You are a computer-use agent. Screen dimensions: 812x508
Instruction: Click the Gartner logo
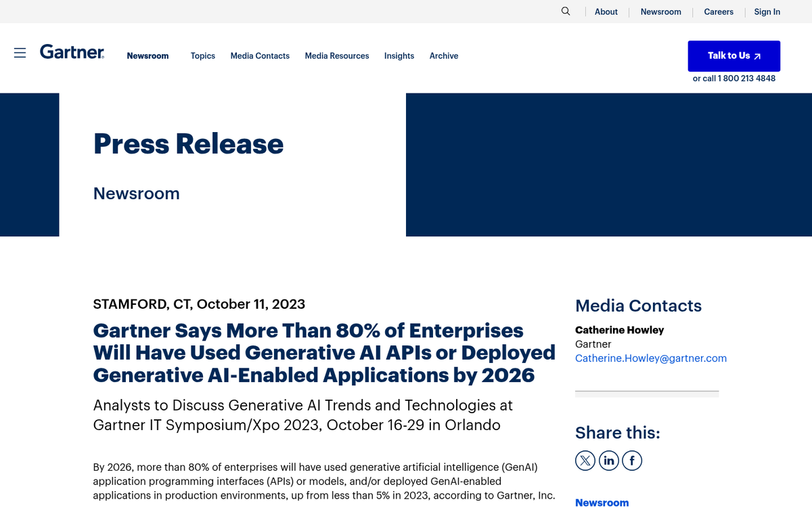(x=72, y=51)
